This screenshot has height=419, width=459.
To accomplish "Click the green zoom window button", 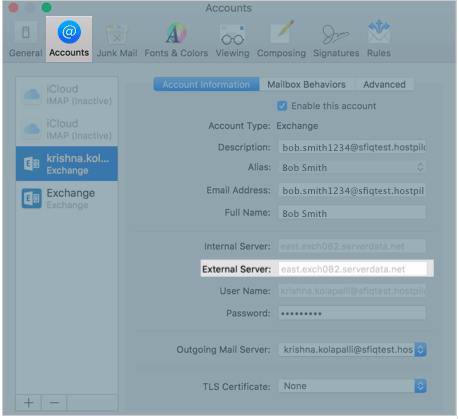I will point(46,7).
